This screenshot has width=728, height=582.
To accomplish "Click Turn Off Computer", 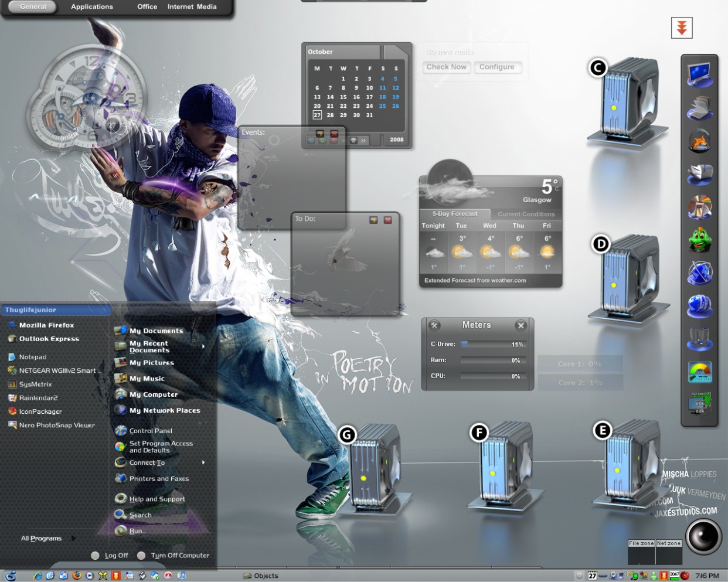I will (x=173, y=555).
